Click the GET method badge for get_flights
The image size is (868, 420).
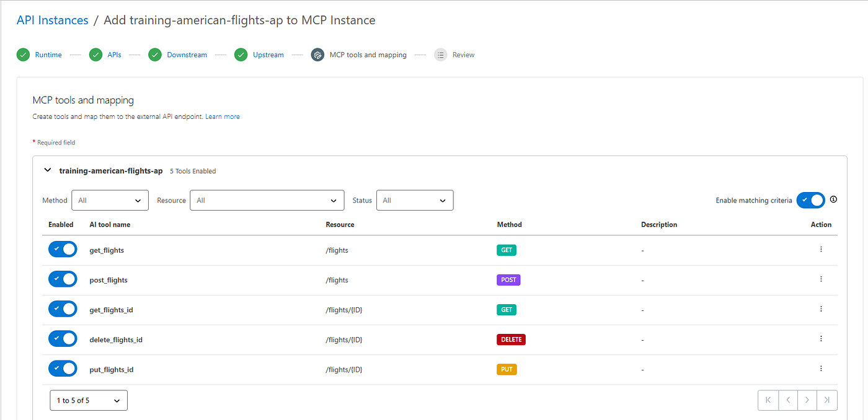pos(507,250)
